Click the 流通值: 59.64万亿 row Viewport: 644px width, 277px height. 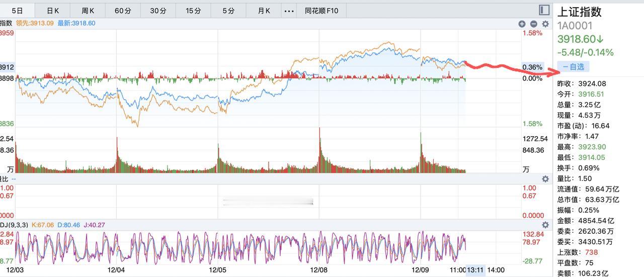point(588,189)
